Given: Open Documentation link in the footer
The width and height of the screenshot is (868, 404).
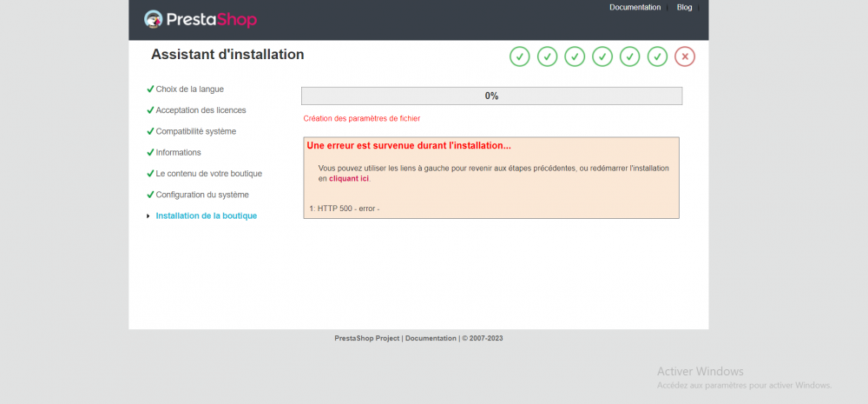Looking at the screenshot, I should coord(431,338).
